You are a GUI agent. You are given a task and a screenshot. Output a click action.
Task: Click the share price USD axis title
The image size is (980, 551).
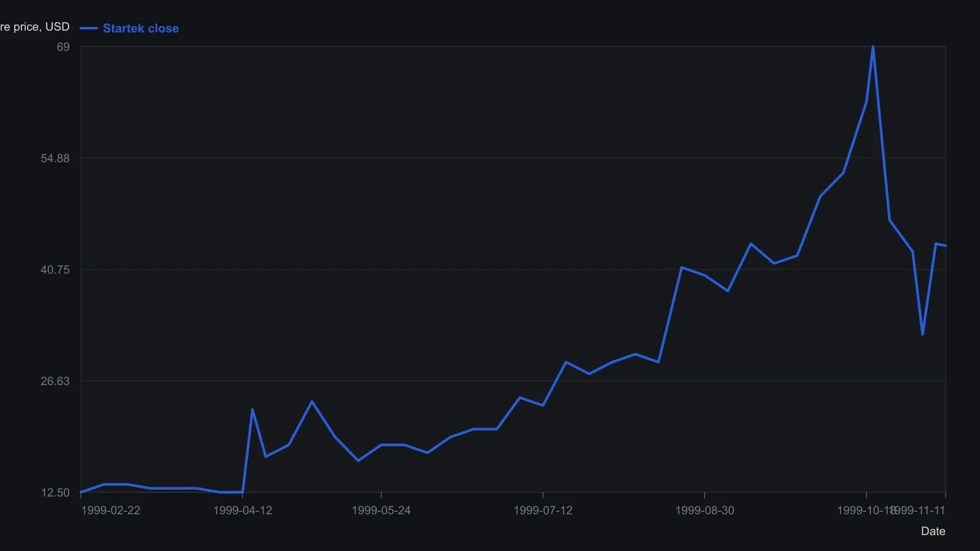(35, 27)
